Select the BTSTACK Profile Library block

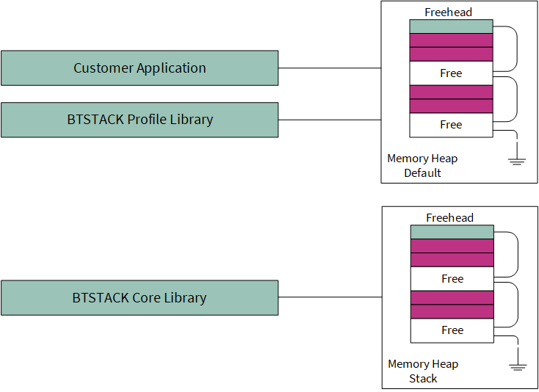pyautogui.click(x=140, y=120)
